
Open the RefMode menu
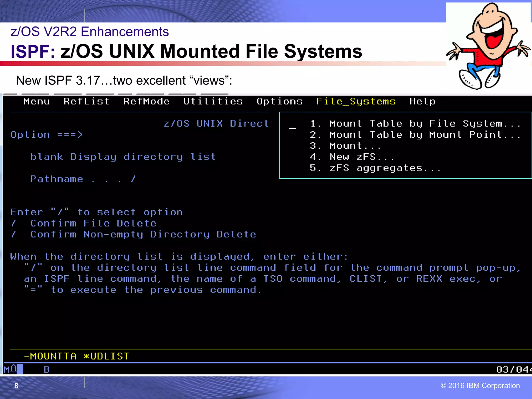(x=147, y=101)
